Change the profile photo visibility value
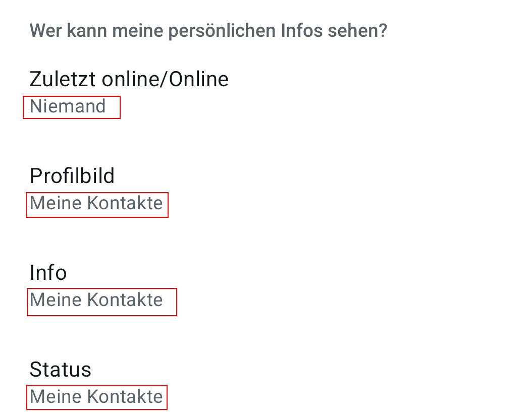The image size is (532, 420). tap(96, 203)
